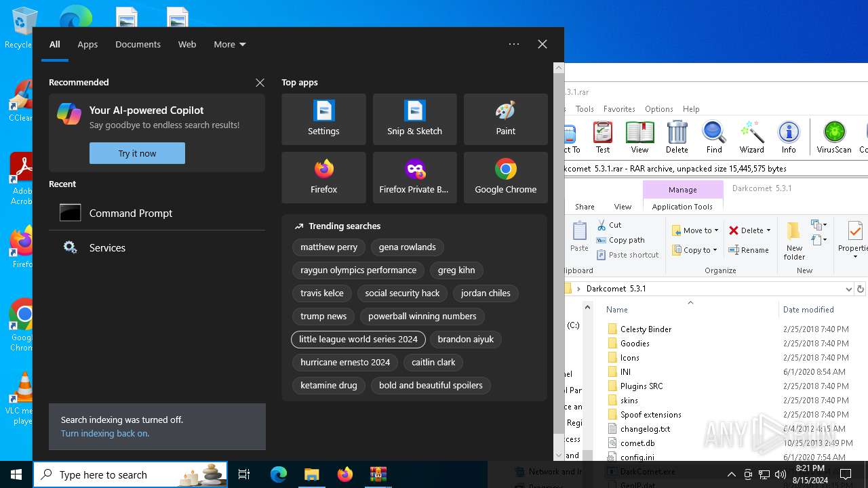This screenshot has width=868, height=488.
Task: Open Explorer Manage ribbon tab
Action: click(682, 190)
